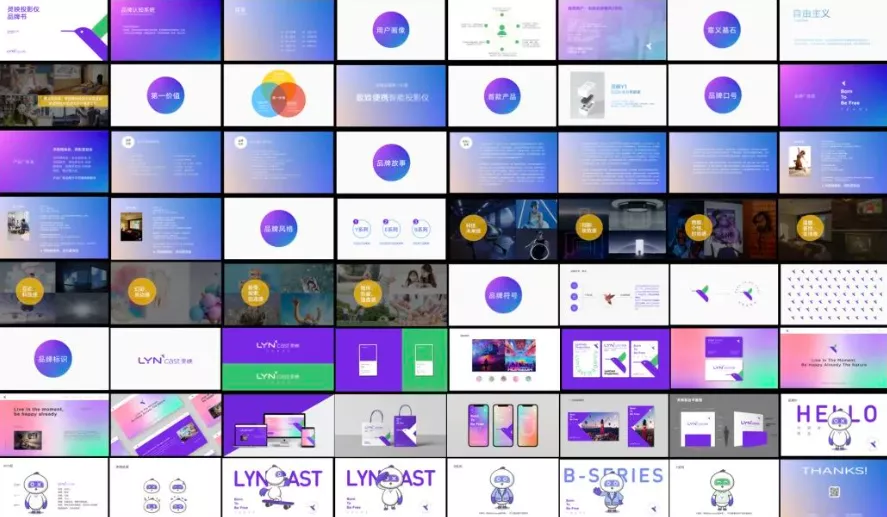Select the 第一价值 section slide
887x517 pixels.
pos(166,96)
